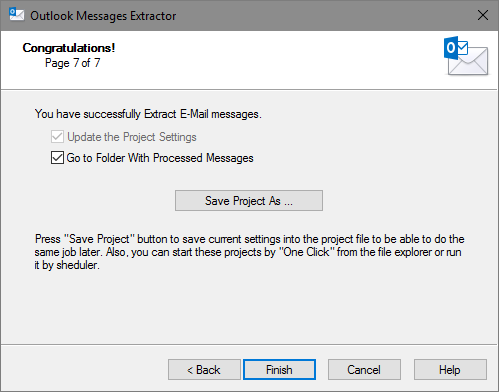Click 'Press "Save Project" button' instruction text
The width and height of the screenshot is (499, 392).
pos(101,239)
